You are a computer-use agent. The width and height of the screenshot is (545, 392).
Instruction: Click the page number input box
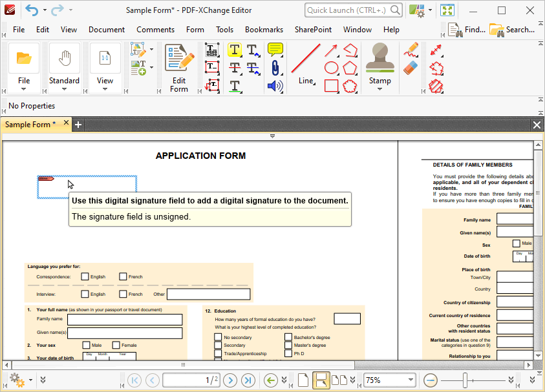(191, 380)
